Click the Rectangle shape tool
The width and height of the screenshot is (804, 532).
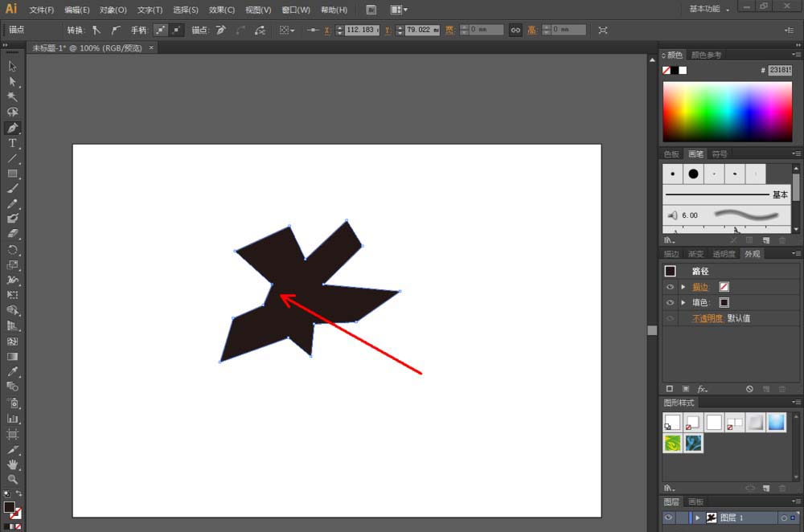12,174
